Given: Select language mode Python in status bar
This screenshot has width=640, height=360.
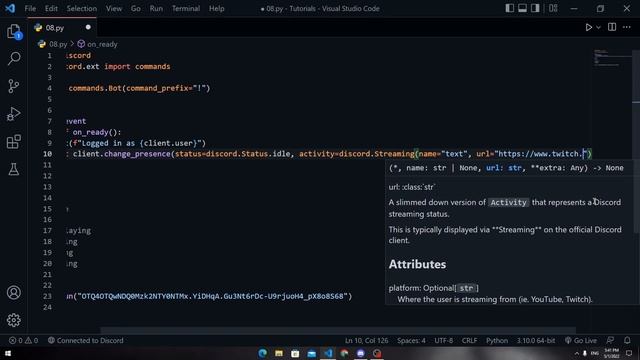Looking at the screenshot, I should [497, 340].
